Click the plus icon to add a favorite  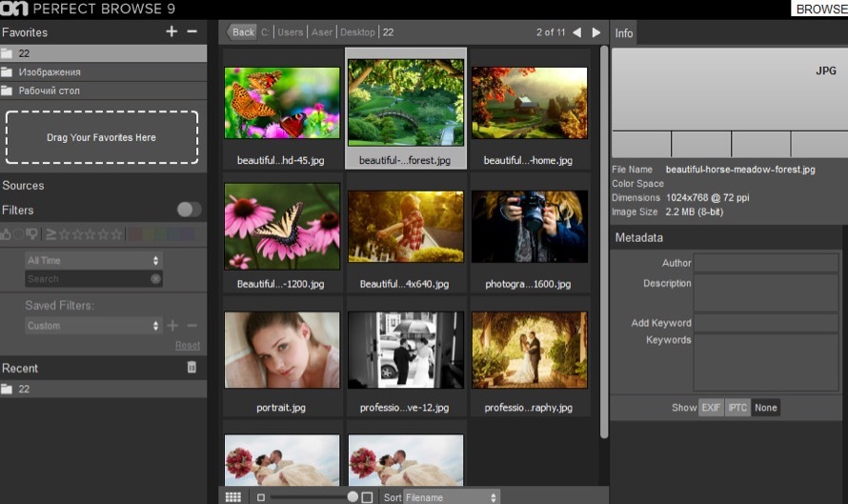coord(172,31)
